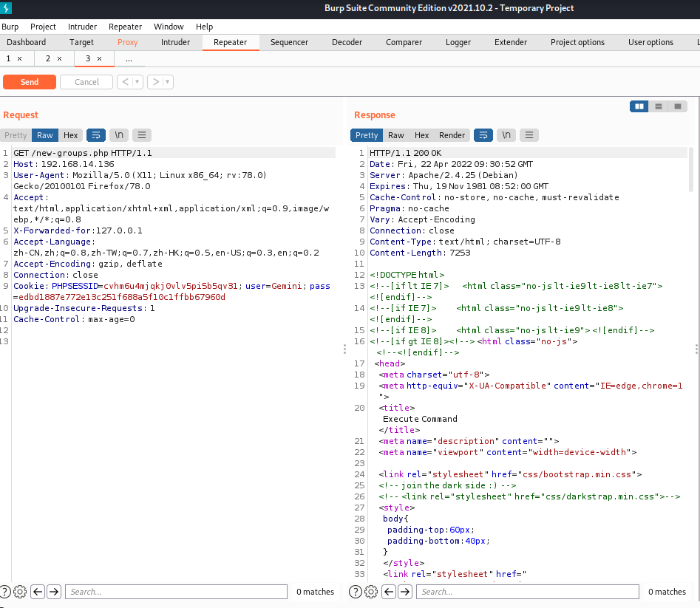Image resolution: width=700 pixels, height=608 pixels.
Task: Switch to the Decoder tab
Action: [x=347, y=42]
